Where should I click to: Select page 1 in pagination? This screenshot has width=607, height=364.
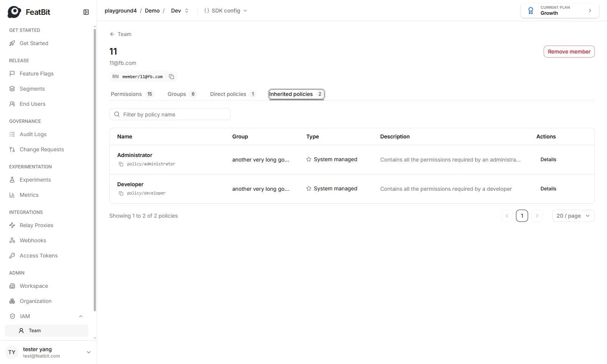click(522, 216)
